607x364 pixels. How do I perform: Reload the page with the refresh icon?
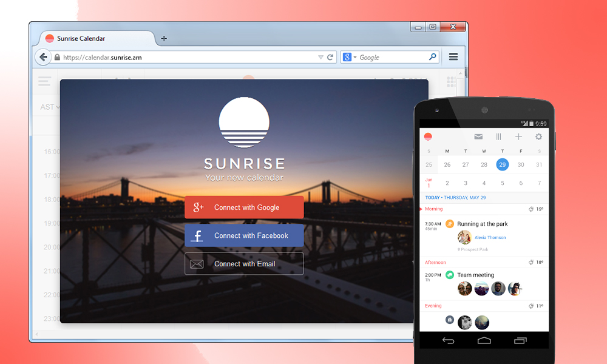pos(330,57)
